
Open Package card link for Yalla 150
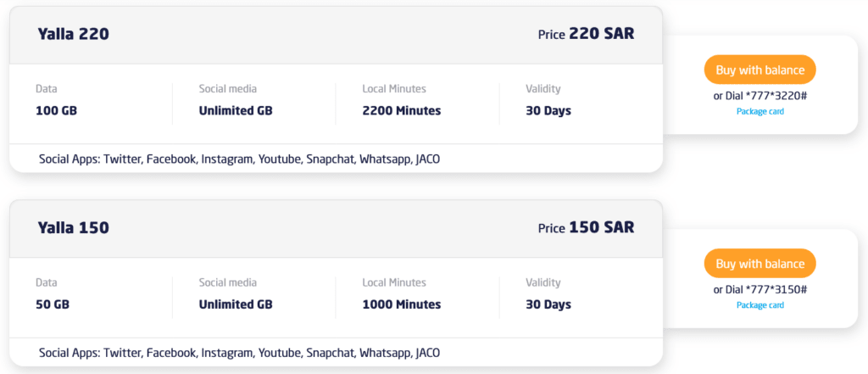[x=759, y=305]
